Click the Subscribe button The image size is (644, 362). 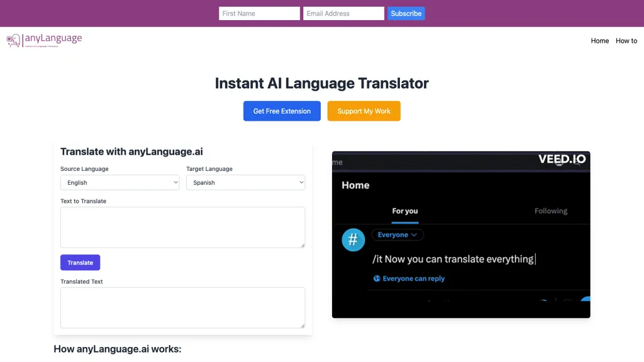tap(406, 14)
